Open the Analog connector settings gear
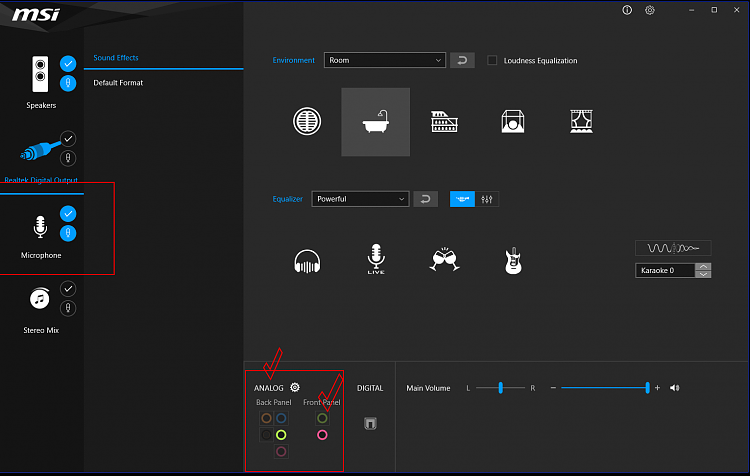The image size is (750, 476). pyautogui.click(x=295, y=387)
